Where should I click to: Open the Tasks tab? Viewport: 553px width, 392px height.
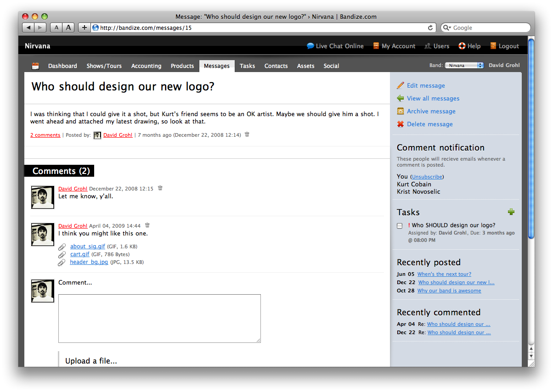[247, 66]
